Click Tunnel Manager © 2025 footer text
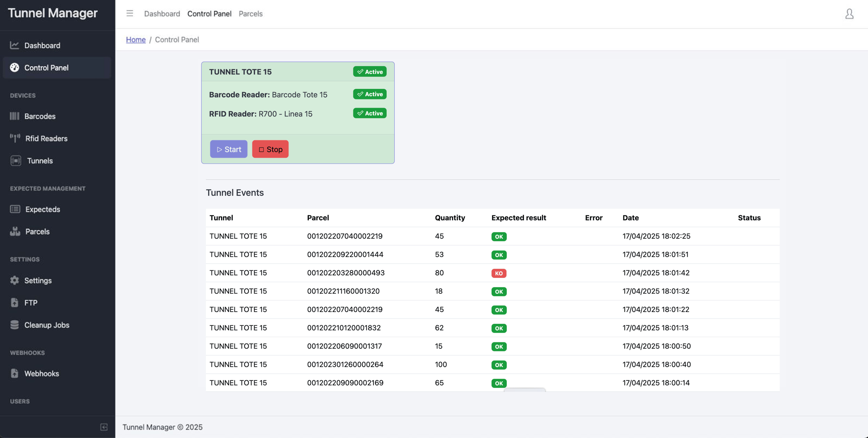 pos(162,427)
